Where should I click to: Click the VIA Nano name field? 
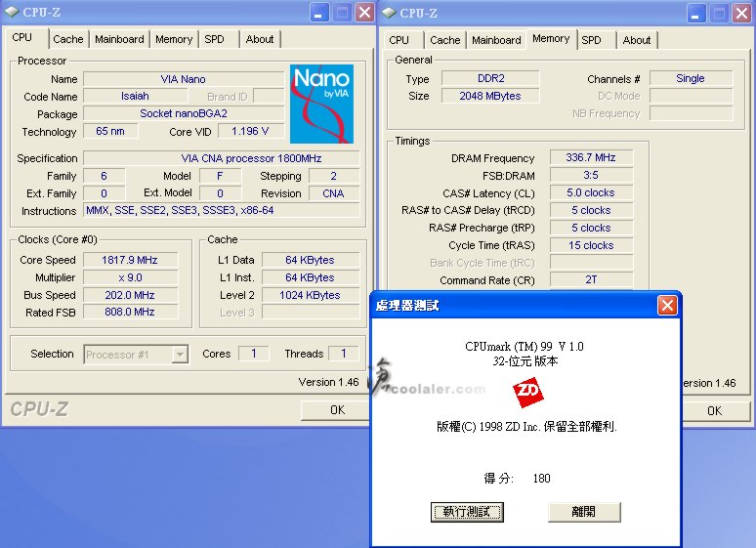pyautogui.click(x=184, y=79)
